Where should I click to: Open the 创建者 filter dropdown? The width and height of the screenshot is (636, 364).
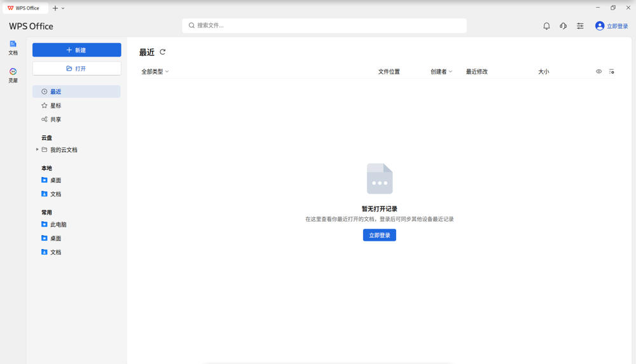tap(441, 71)
